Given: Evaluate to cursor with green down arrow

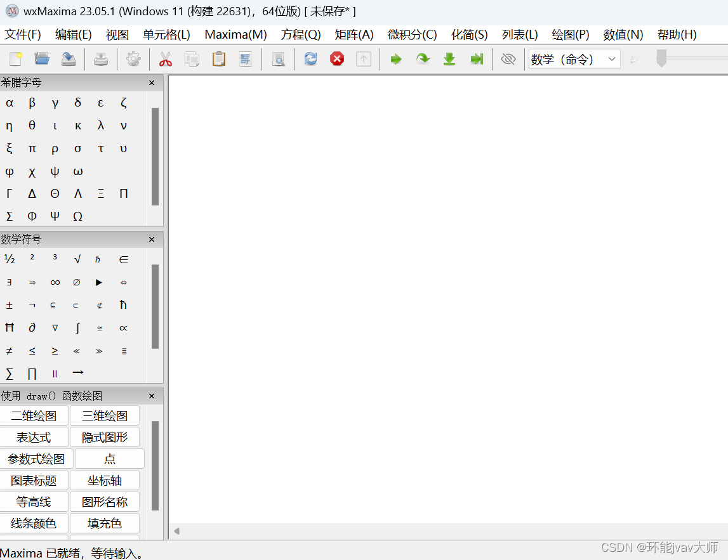Looking at the screenshot, I should coord(449,59).
